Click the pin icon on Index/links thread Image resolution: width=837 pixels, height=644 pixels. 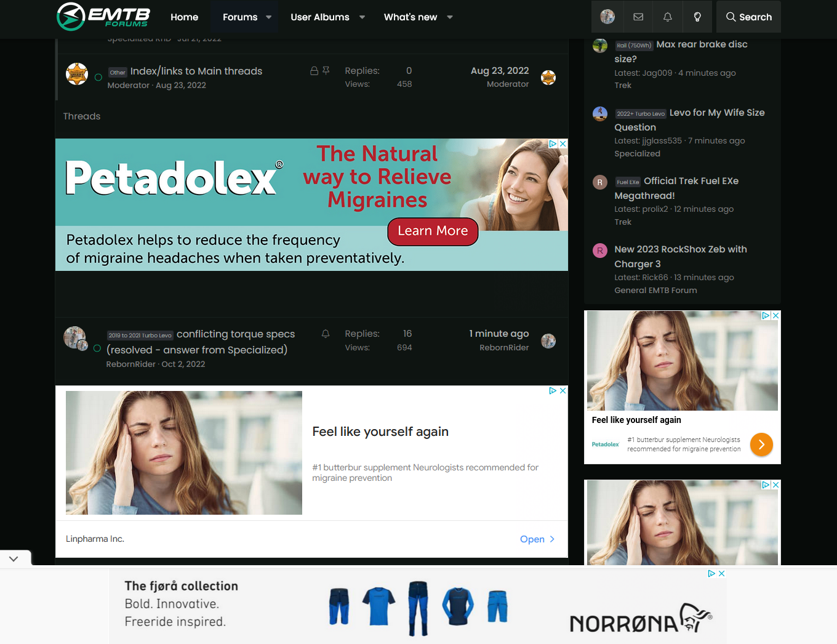[326, 71]
